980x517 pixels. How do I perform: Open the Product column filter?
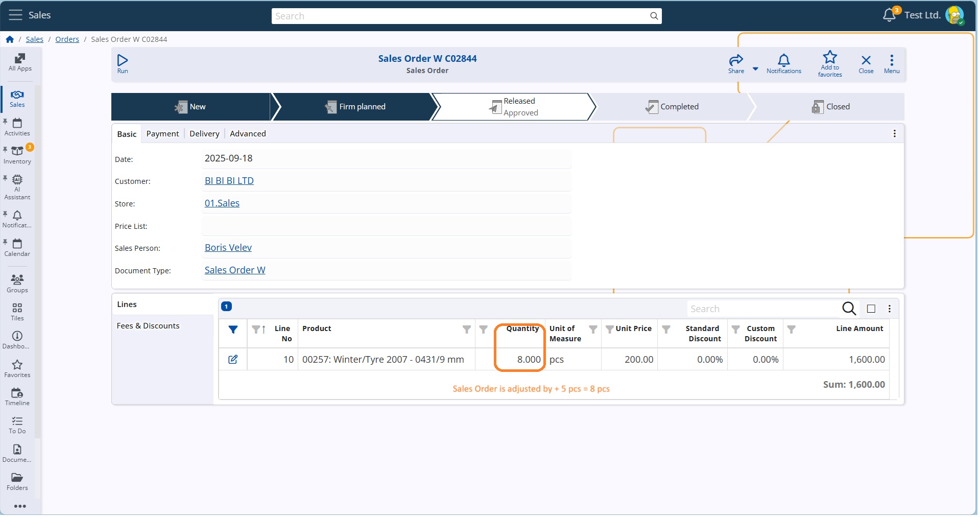pos(467,330)
